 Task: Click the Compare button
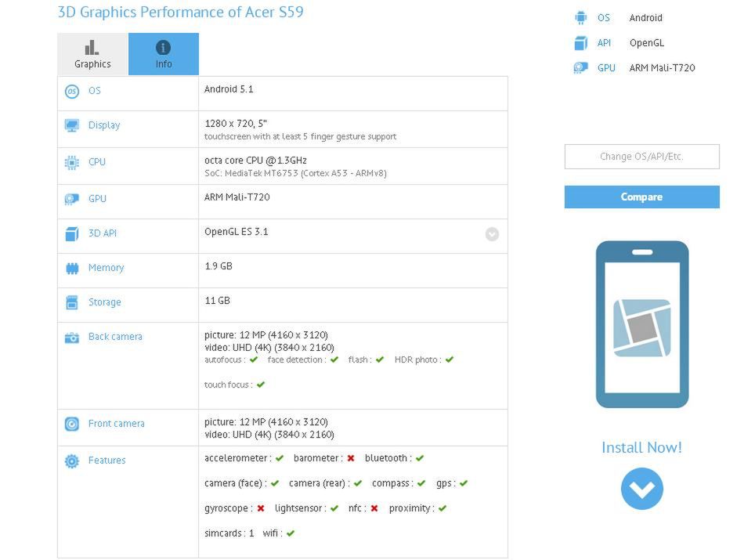[642, 197]
